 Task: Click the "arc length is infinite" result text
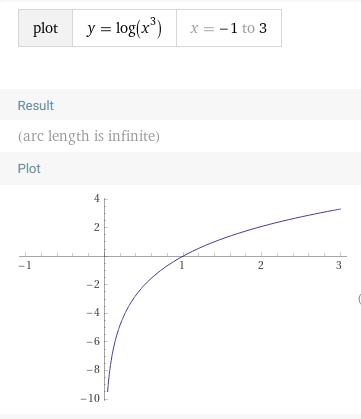(x=89, y=136)
